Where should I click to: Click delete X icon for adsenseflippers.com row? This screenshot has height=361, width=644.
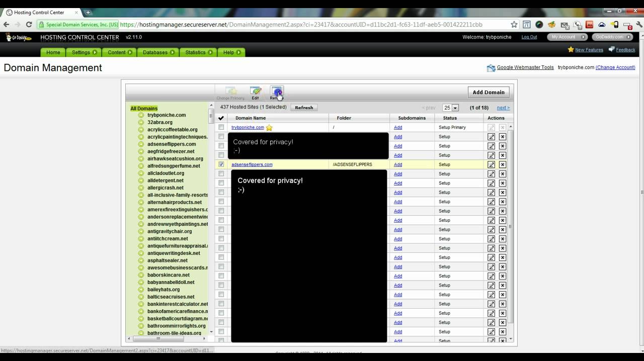[502, 164]
